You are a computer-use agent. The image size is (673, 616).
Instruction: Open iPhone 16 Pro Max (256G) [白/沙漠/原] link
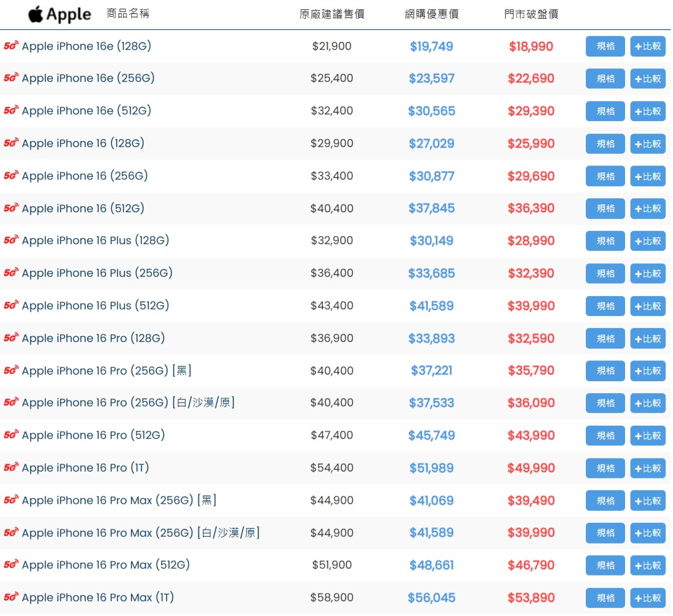[140, 533]
